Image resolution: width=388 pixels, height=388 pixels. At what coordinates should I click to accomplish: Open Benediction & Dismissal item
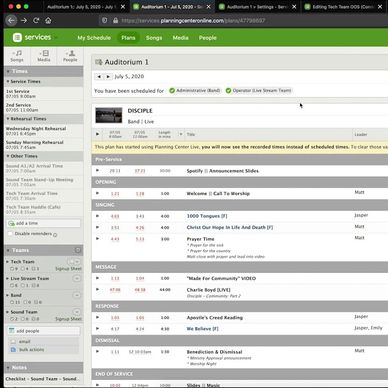pyautogui.click(x=214, y=352)
